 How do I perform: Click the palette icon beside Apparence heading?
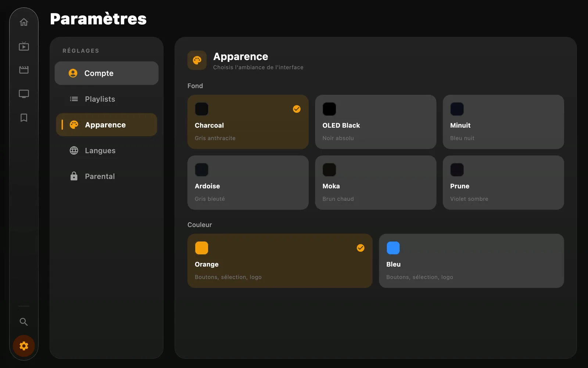(x=197, y=60)
